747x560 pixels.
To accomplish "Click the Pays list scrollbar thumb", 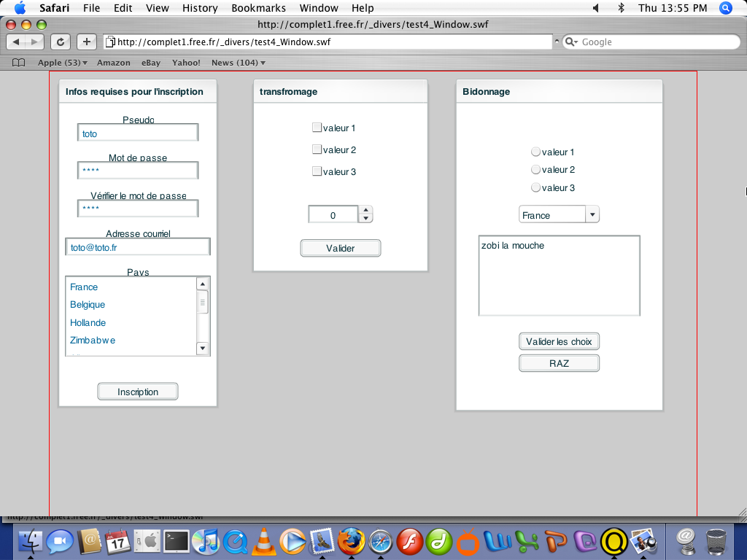I will (x=203, y=302).
